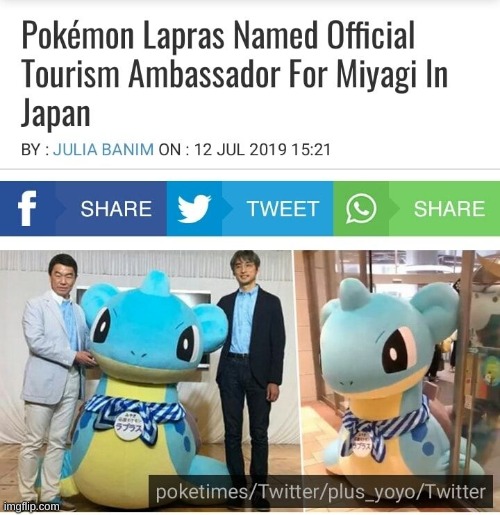Click the horn on right Lapras plush
Viewport: 500px width, 515px height.
coord(349,294)
